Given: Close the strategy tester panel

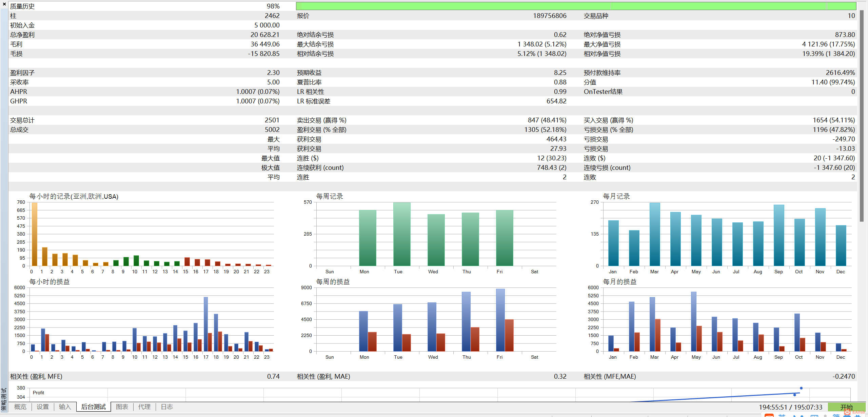Looking at the screenshot, I should pyautogui.click(x=4, y=4).
